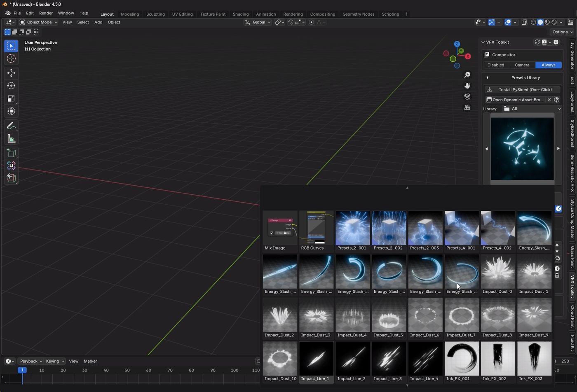Click the timeline View menu
The image size is (577, 392).
coord(73,361)
